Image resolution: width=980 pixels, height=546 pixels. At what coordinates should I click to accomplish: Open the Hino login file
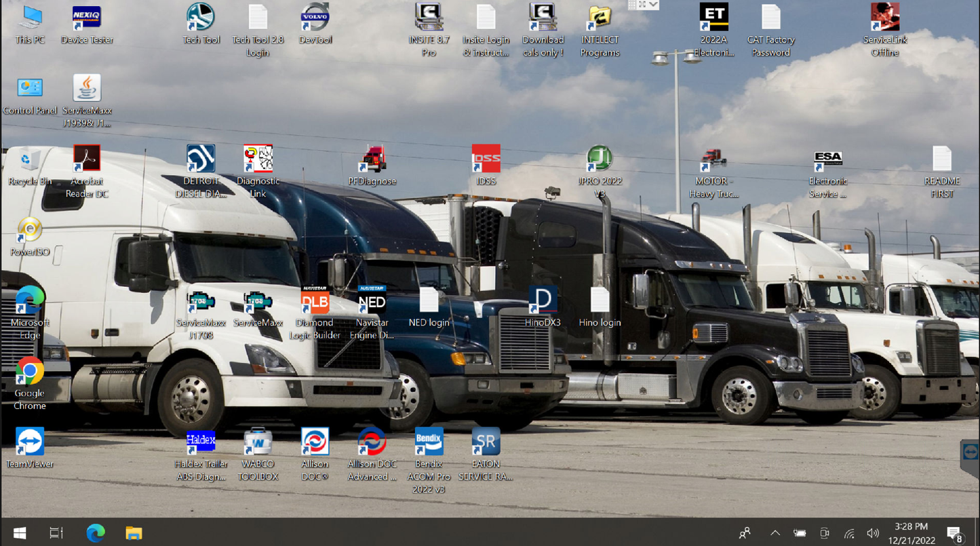[x=600, y=307]
